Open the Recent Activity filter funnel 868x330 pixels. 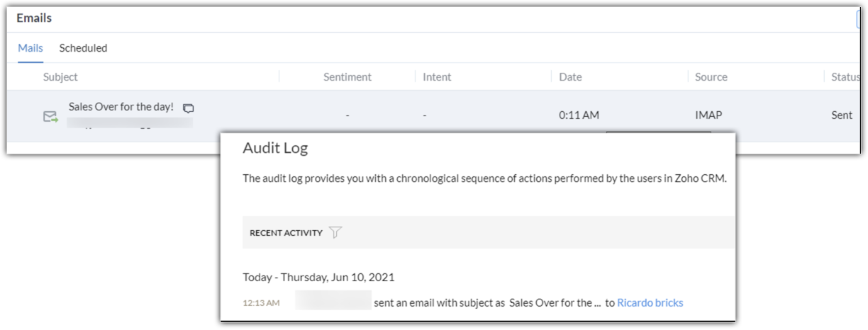pos(335,232)
